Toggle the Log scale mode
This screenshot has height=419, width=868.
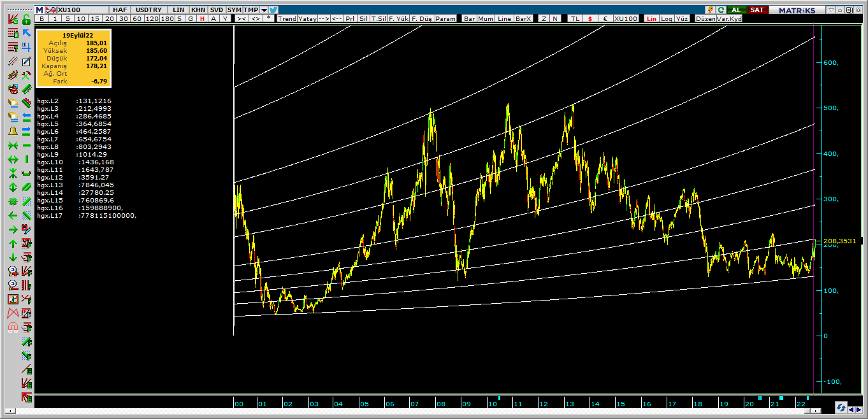coord(666,18)
